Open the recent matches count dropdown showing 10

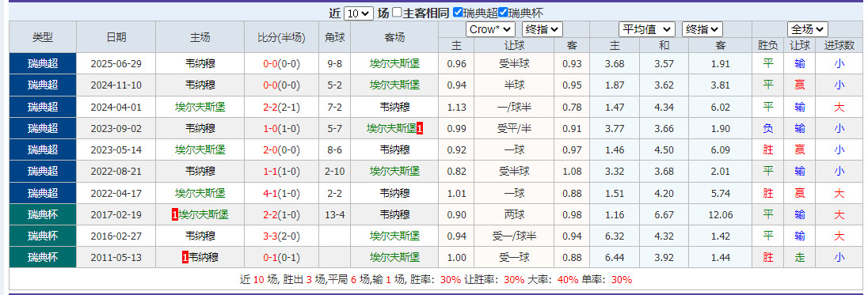(x=359, y=13)
